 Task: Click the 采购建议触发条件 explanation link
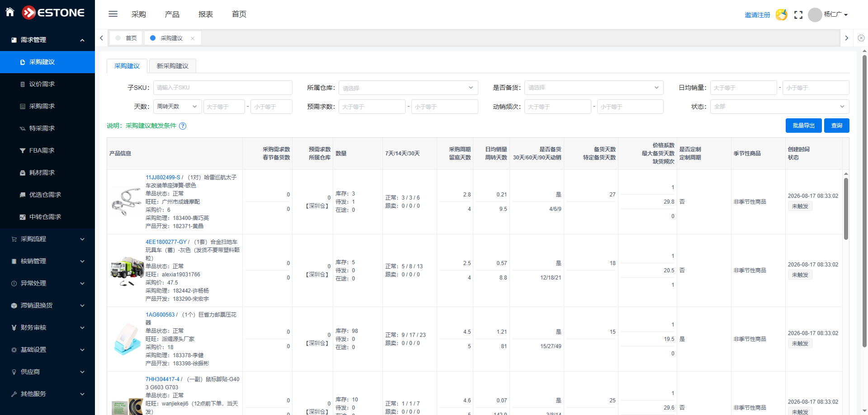point(151,126)
